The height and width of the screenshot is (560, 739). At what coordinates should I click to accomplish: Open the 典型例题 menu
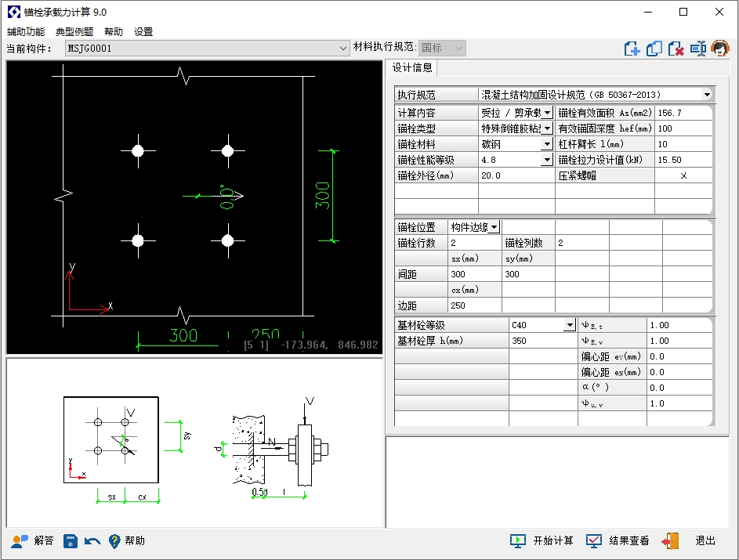tap(74, 32)
